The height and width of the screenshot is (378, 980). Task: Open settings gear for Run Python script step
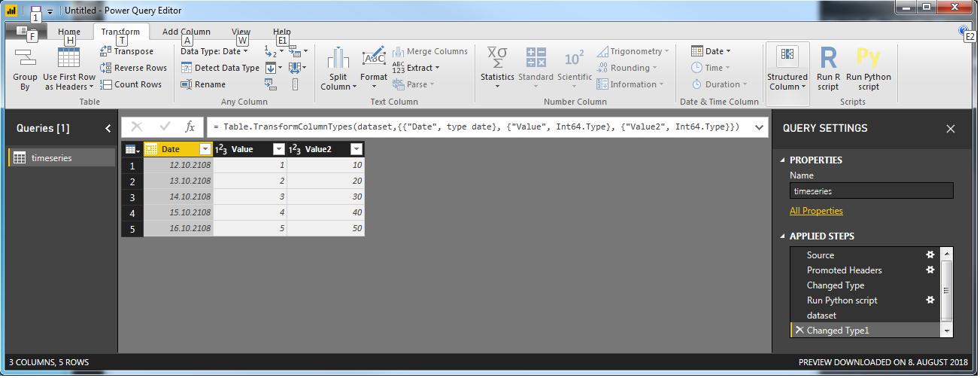(x=930, y=300)
